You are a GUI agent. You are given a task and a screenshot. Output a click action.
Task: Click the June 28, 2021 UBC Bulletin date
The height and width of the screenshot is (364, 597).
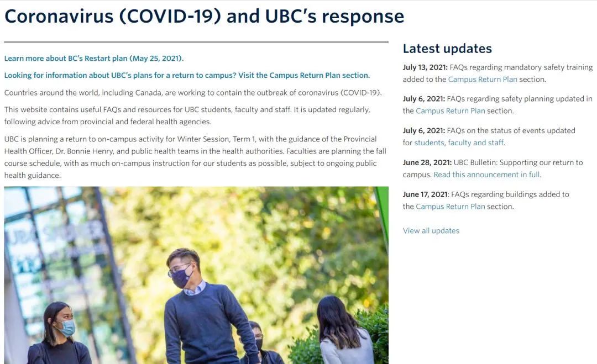[x=427, y=162]
